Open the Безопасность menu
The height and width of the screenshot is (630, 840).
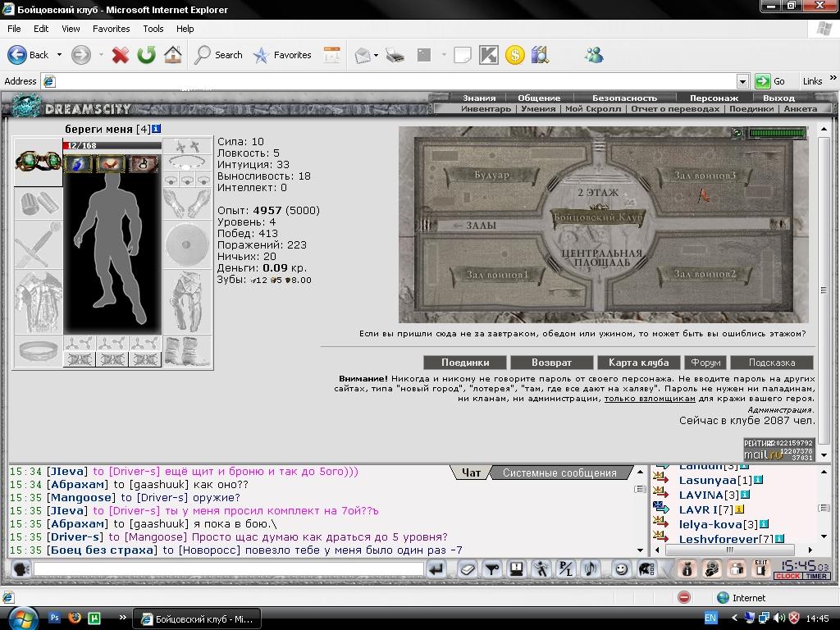point(624,98)
